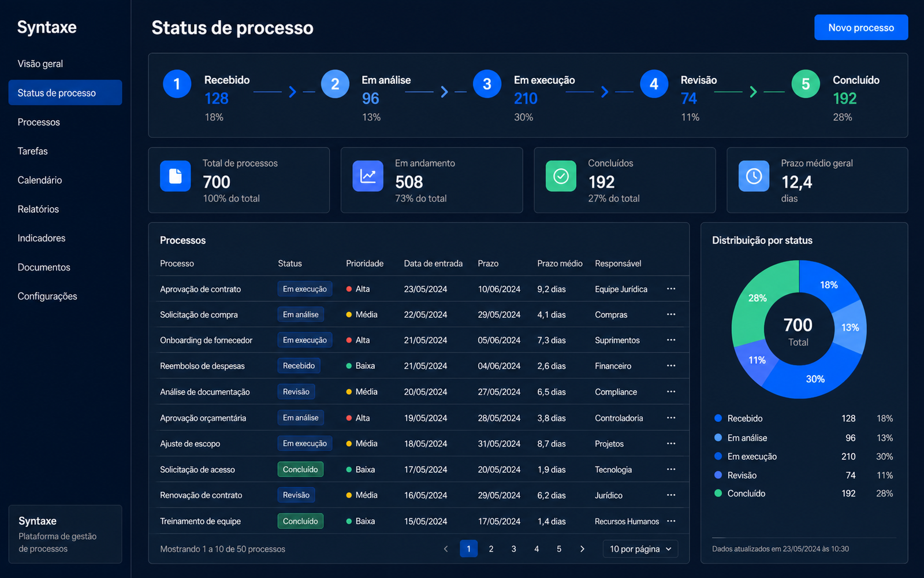924x578 pixels.
Task: Open more options for Onboarding de fornecedor
Action: [x=671, y=340]
